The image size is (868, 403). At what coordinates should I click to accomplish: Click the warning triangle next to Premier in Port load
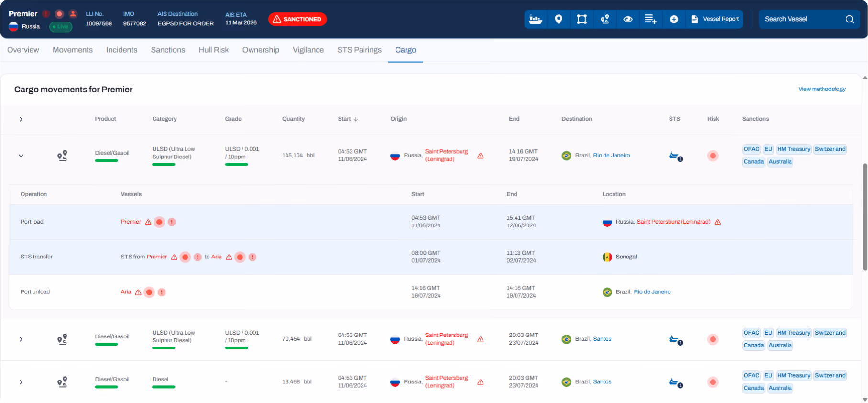(x=148, y=222)
